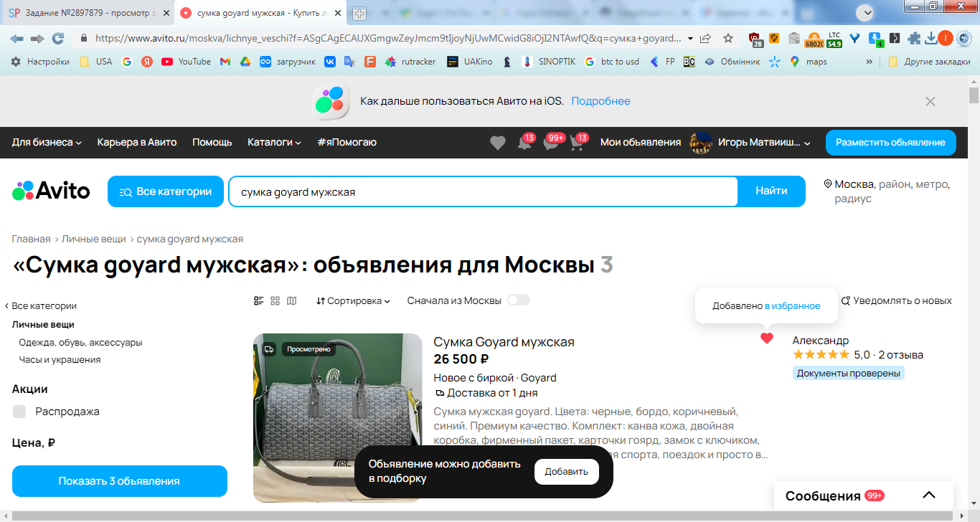Viewport: 980px width, 522px height.
Task: Open the chat messages icon with 99+ badge
Action: [551, 143]
